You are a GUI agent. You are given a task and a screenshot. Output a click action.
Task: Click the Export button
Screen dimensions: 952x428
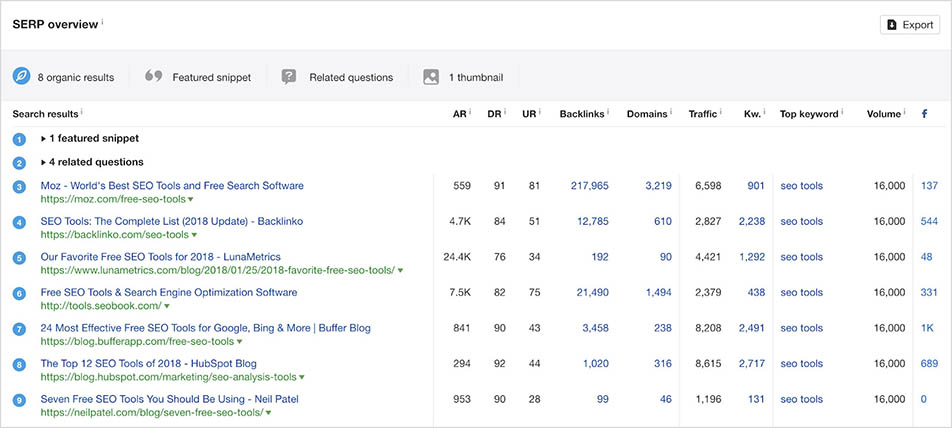[910, 25]
